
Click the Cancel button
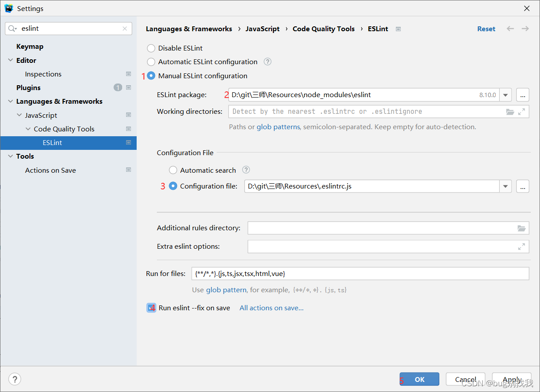[x=466, y=379]
